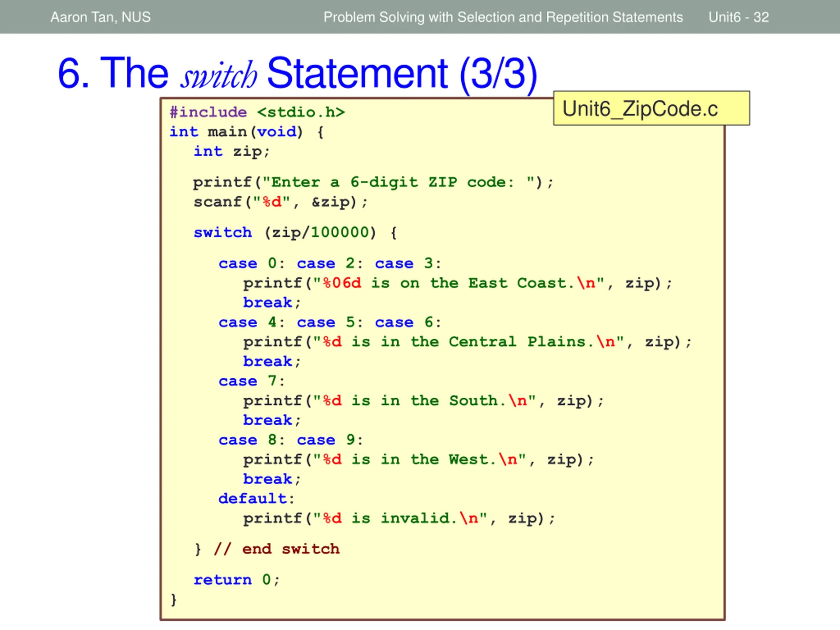Click the 'int zip;' declaration
Screen dimensions: 840x630
pyautogui.click(x=232, y=152)
